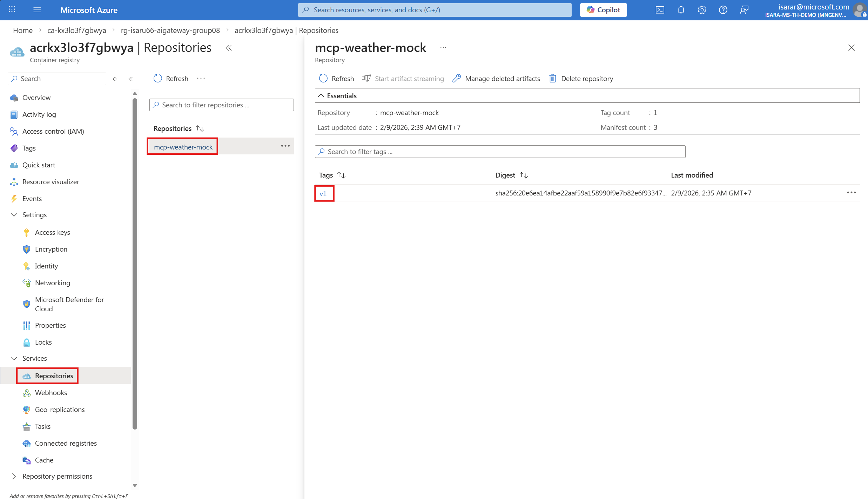
Task: Refresh the repositories list
Action: pos(171,79)
